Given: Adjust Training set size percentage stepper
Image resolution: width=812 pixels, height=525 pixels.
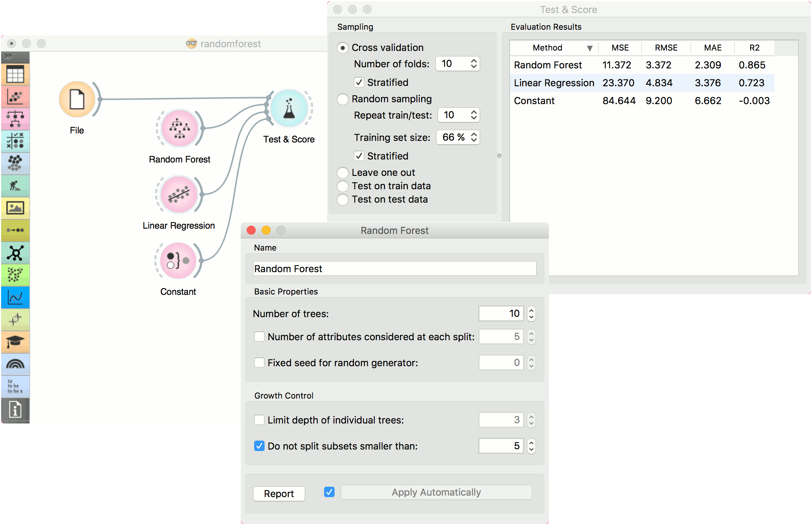Looking at the screenshot, I should pos(474,137).
